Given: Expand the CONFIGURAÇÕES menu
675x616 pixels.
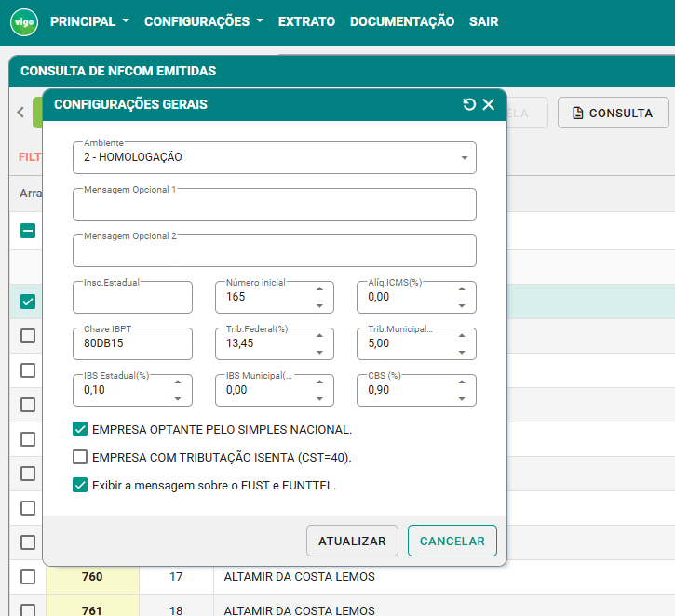Looking at the screenshot, I should [x=203, y=21].
